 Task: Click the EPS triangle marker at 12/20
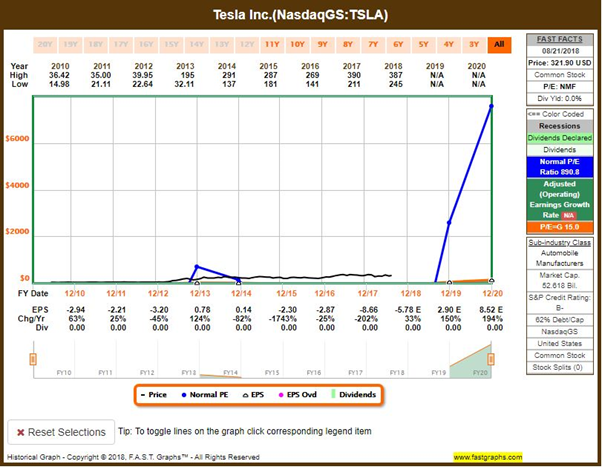491,280
